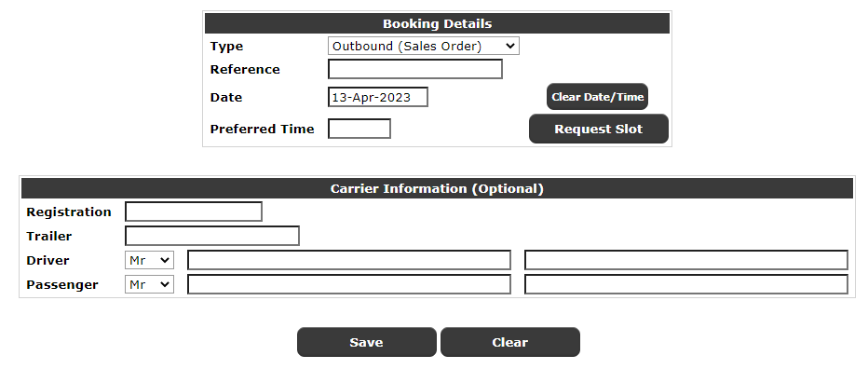Screen dimensions: 868x369
Task: Click the Clear Date/Time button
Action: 597,97
